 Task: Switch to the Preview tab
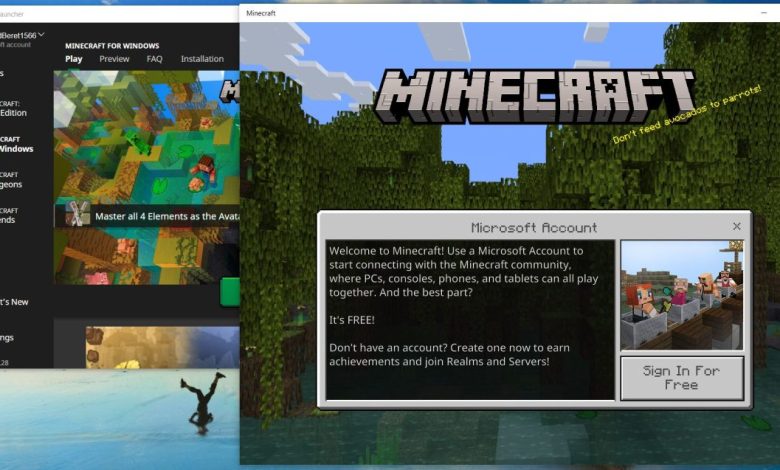click(114, 59)
